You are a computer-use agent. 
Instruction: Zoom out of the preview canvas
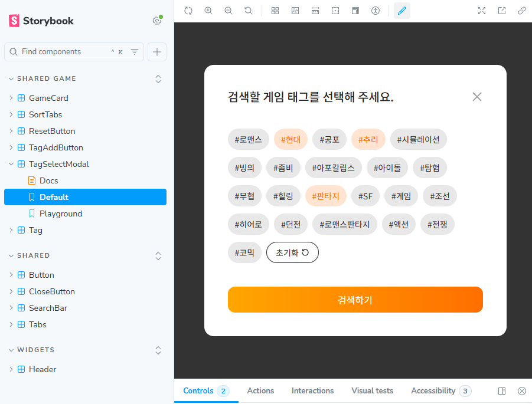click(x=229, y=11)
